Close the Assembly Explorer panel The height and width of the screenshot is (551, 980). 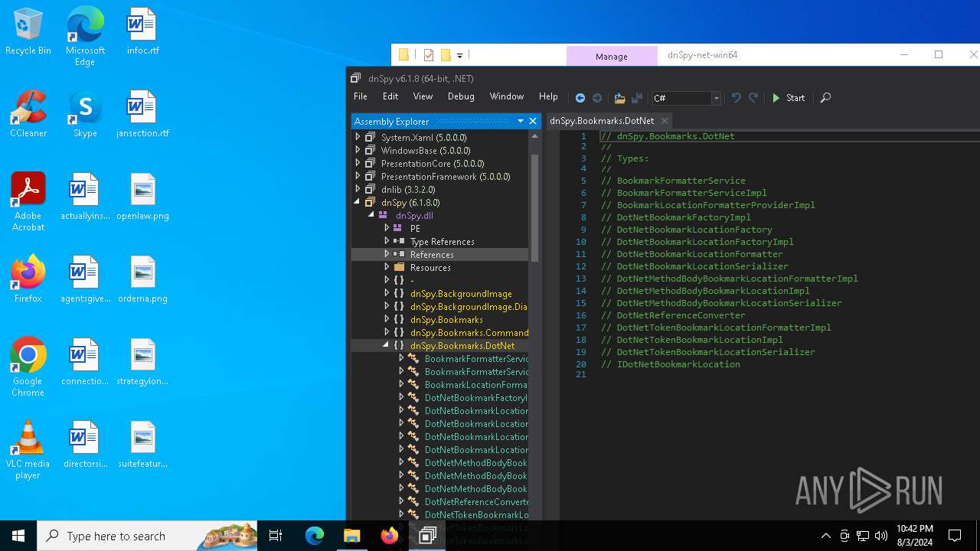(533, 121)
